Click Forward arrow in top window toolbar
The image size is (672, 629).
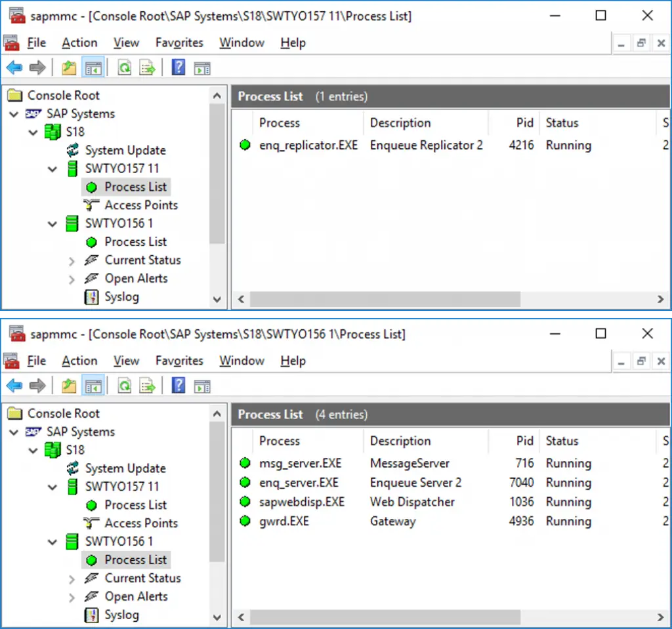tap(37, 68)
